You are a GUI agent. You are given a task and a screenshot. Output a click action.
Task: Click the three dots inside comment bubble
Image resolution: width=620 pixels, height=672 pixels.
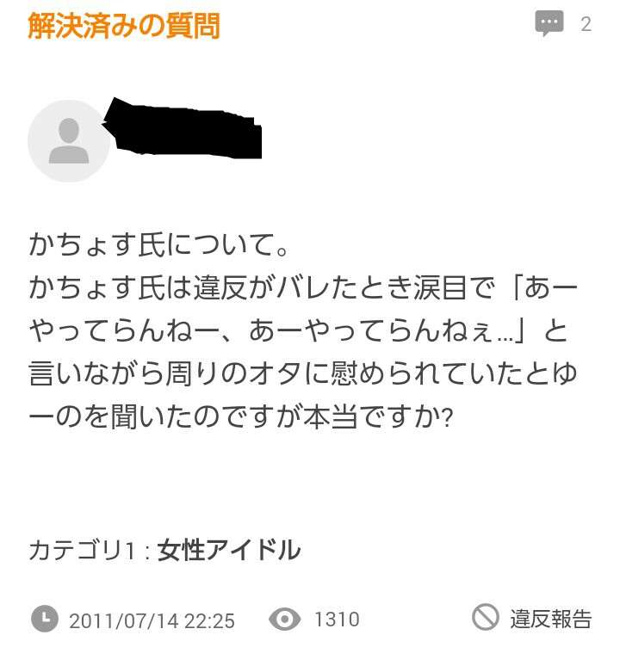(x=549, y=21)
